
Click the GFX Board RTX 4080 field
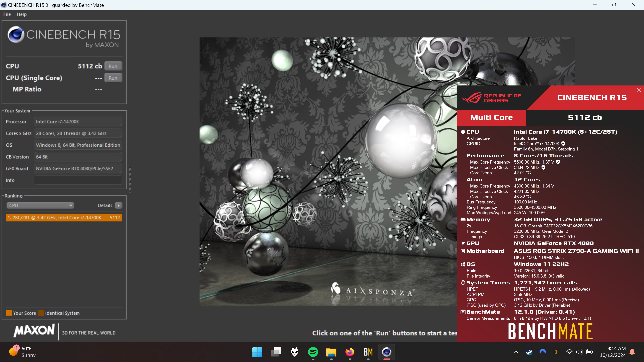(78, 169)
